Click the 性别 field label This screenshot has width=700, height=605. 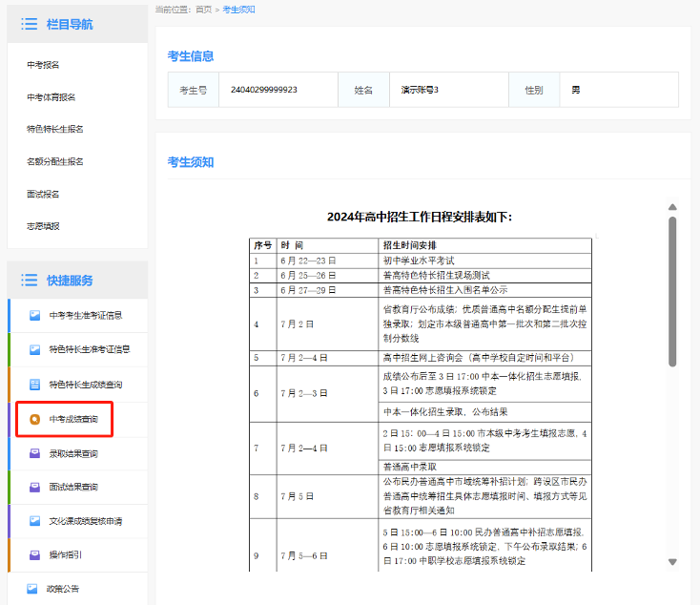[x=534, y=90]
